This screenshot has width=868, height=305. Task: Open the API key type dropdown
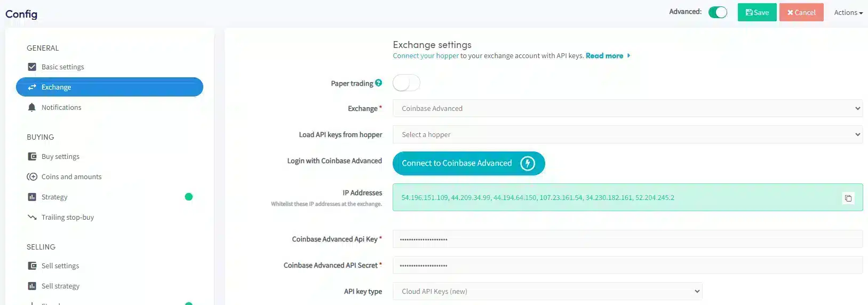point(547,291)
